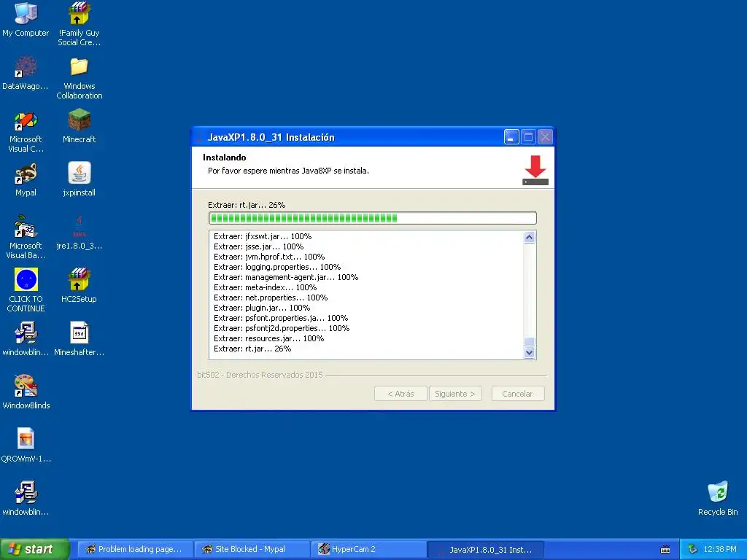Select log line 'Extraer: logging.properties… 100%'
The width and height of the screenshot is (747, 560).
(277, 267)
